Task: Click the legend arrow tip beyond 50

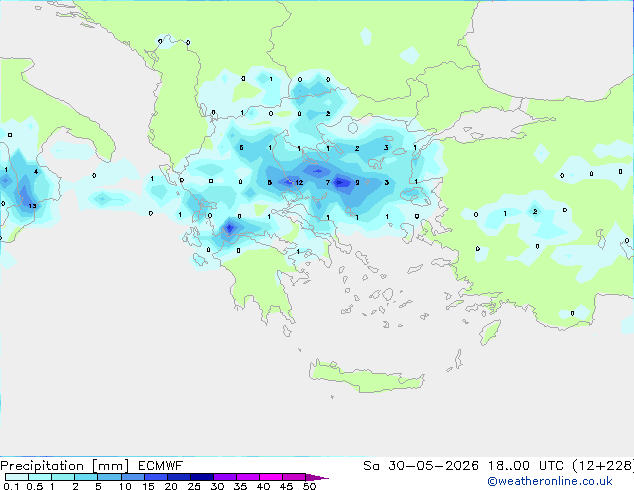Action: point(317,477)
